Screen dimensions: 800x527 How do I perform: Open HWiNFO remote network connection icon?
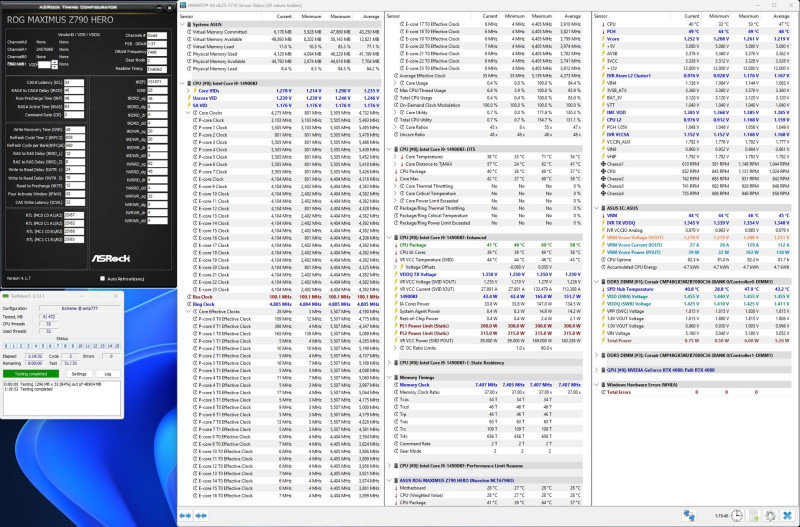point(689,515)
